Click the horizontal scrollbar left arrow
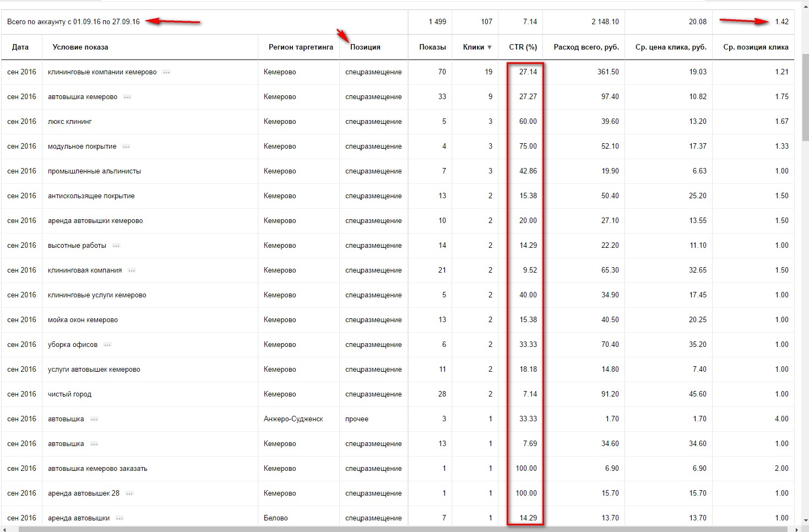 (4, 529)
